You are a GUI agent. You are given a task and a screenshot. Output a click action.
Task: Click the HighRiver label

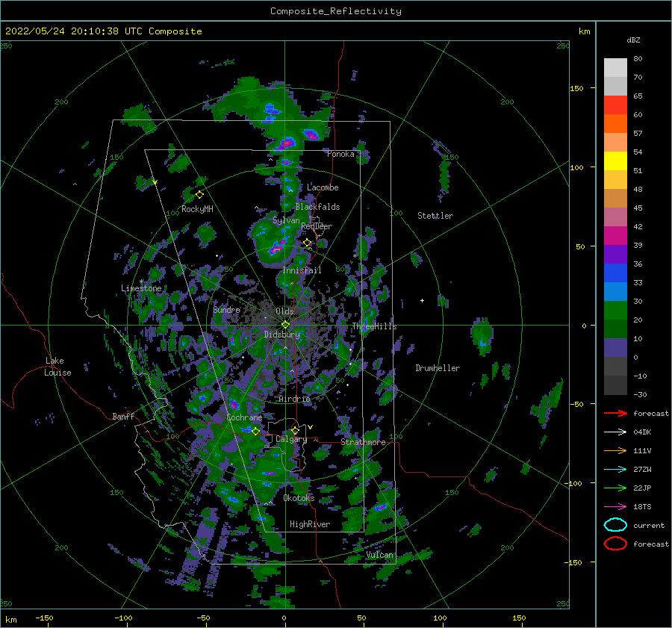pyautogui.click(x=309, y=524)
